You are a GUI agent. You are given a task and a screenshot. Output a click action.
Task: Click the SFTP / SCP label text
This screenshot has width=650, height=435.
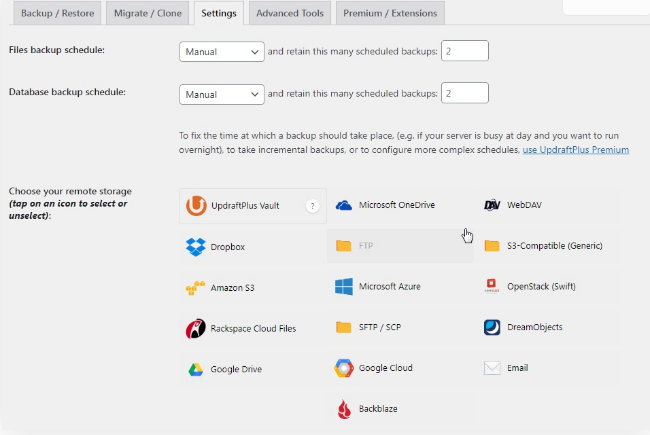pyautogui.click(x=380, y=327)
